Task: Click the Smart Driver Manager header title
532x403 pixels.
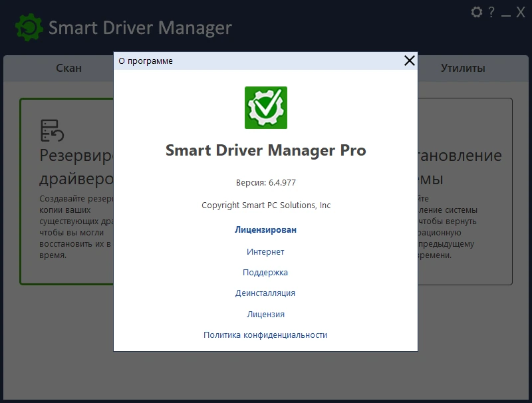Action: click(x=140, y=28)
